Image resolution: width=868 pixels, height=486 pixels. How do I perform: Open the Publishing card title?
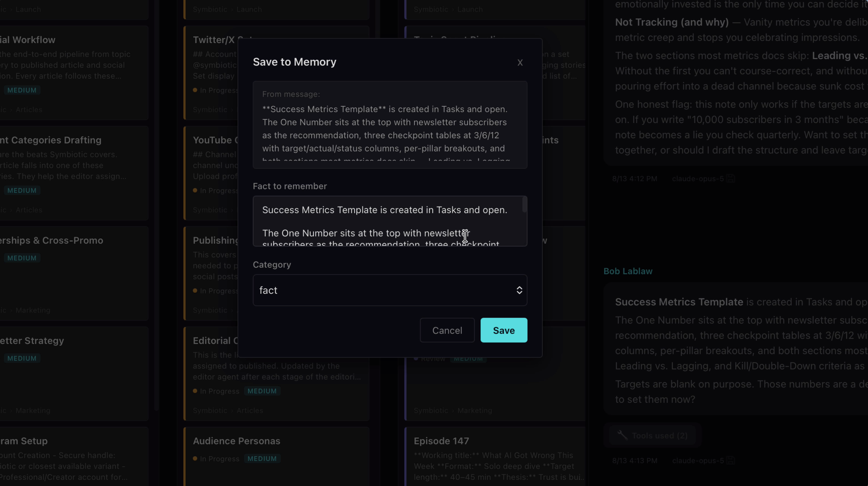215,240
